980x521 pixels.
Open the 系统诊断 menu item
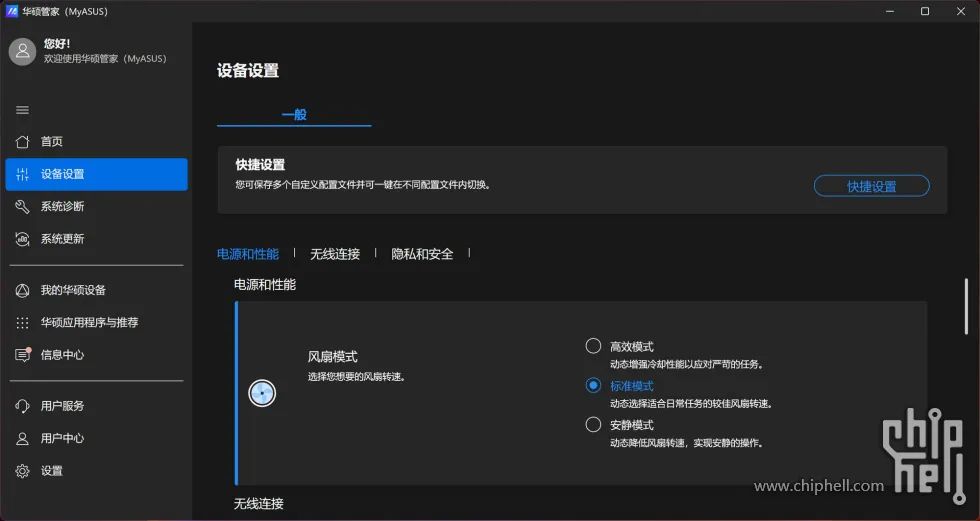pos(96,207)
